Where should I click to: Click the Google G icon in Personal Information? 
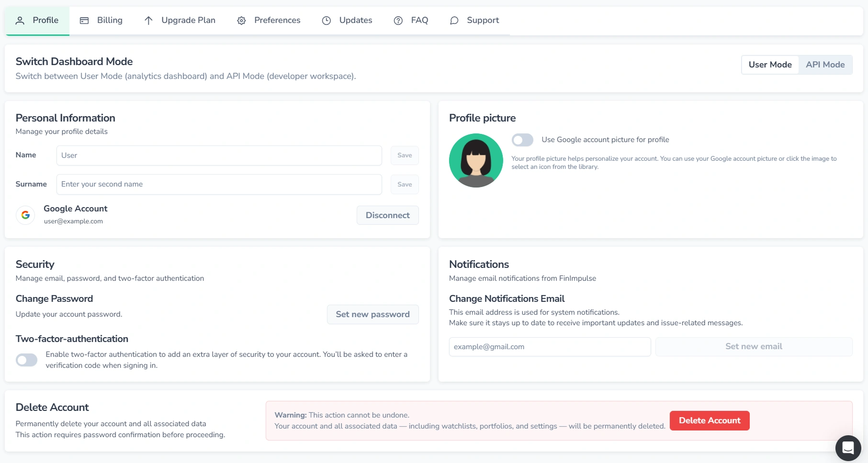[25, 215]
